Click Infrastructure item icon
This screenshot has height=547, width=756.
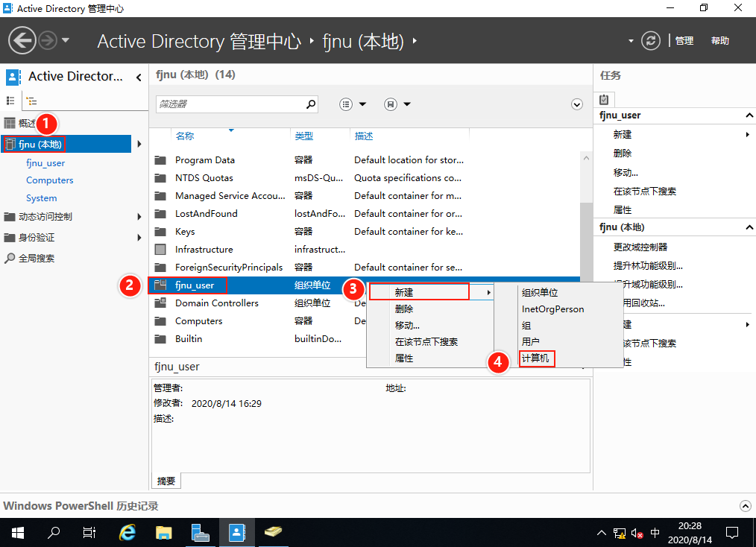[x=160, y=249]
